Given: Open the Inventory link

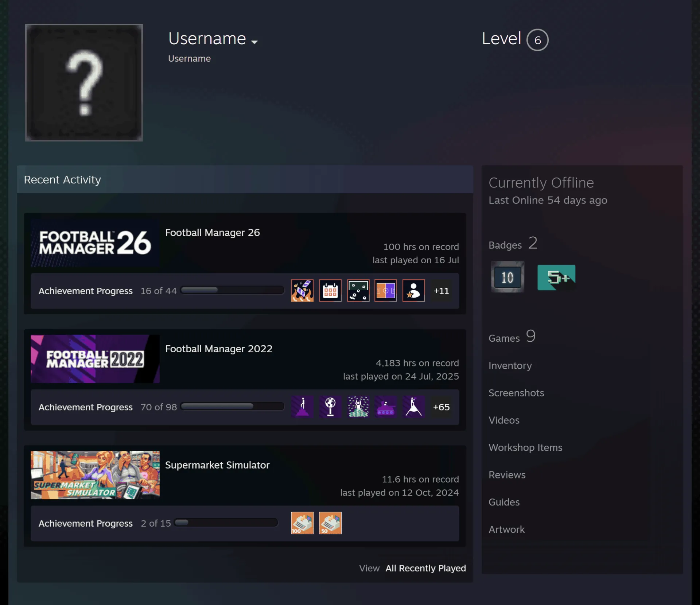Looking at the screenshot, I should [x=510, y=366].
